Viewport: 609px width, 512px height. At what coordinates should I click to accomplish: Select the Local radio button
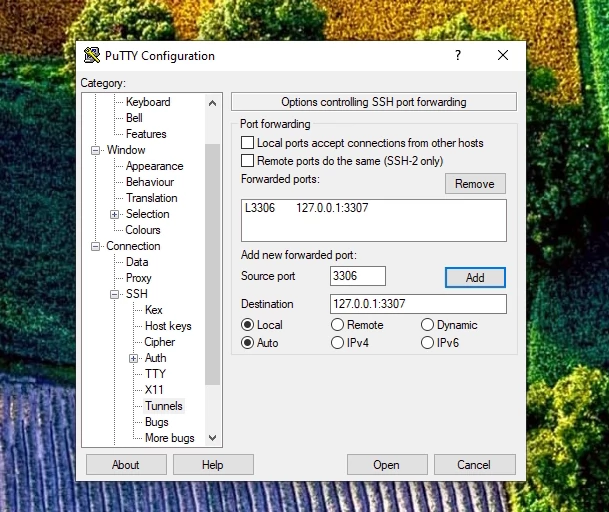tap(247, 324)
